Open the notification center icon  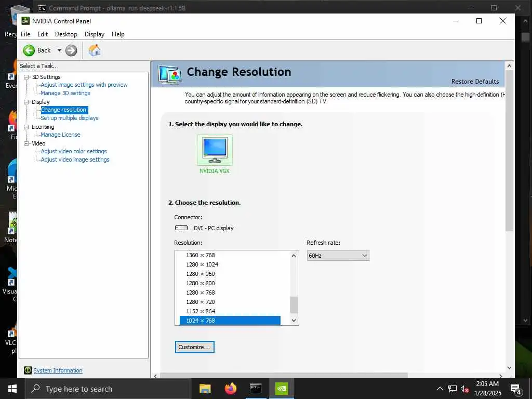[516, 389]
